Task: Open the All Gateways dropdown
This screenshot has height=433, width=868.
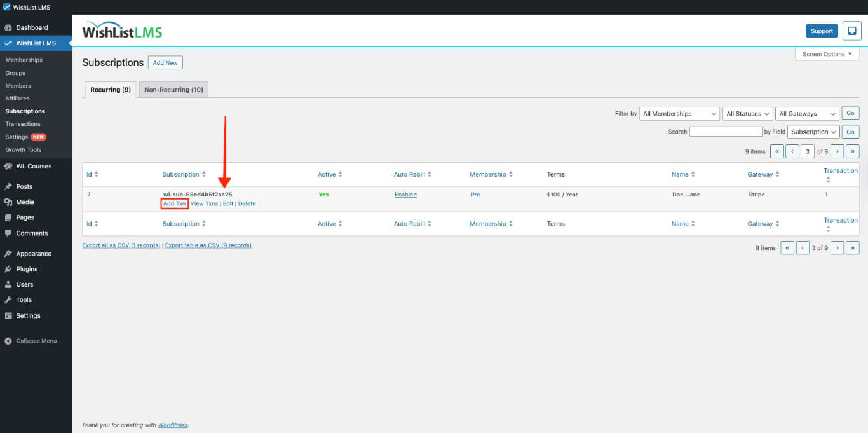Action: coord(806,113)
